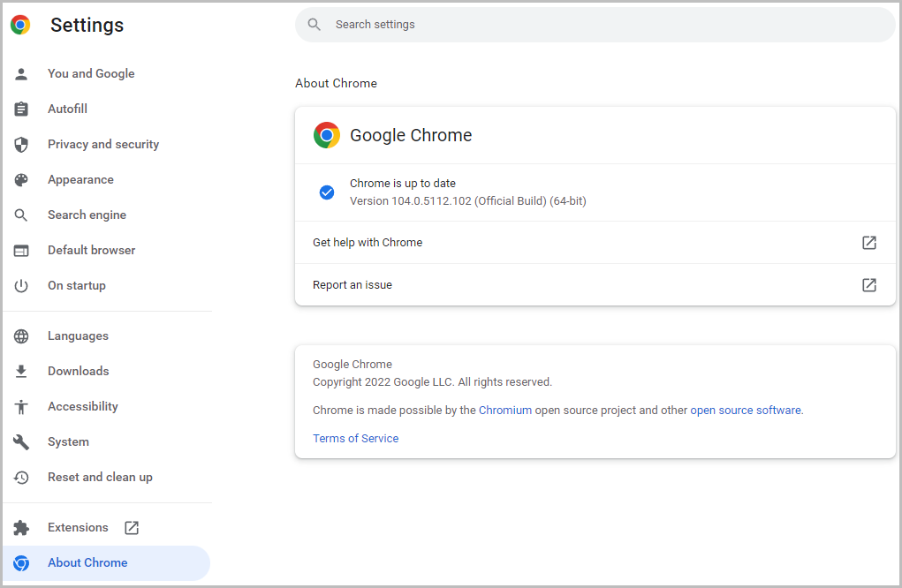Select About Chrome sidebar item
Viewport: 902px width, 588px height.
106,562
